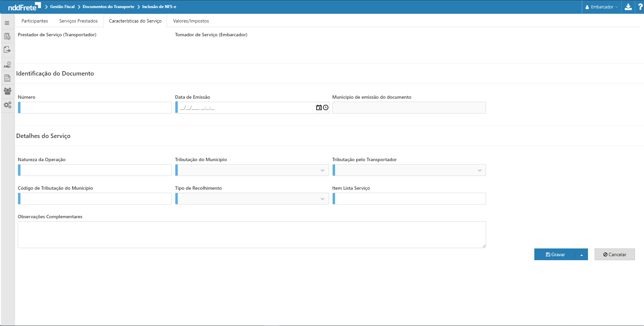Open the settings gears sidebar icon
The image size is (644, 326).
[7, 105]
